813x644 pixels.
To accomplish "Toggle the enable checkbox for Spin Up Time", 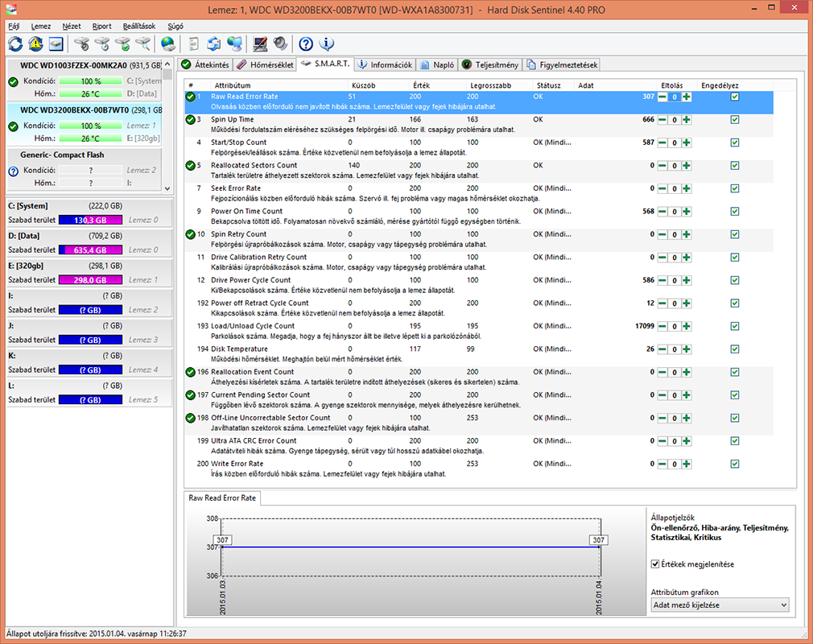I will coord(735,120).
